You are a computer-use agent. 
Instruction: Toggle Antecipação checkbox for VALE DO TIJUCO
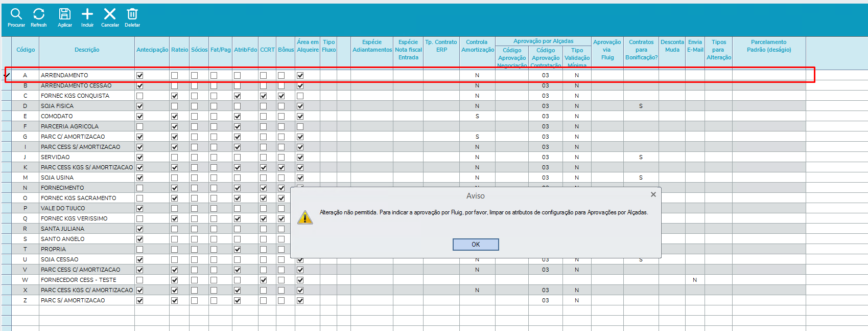[140, 208]
